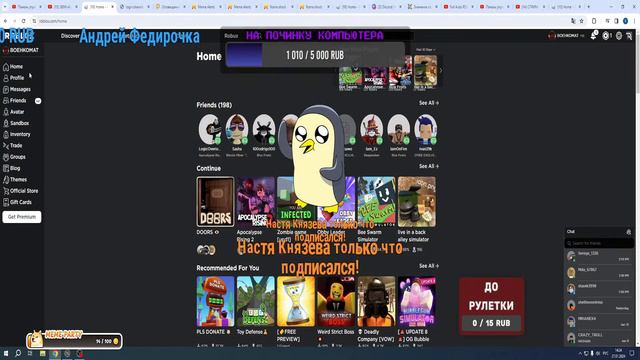This screenshot has height=360, width=640.
Task: Open Inventory in the sidebar
Action: click(x=17, y=134)
